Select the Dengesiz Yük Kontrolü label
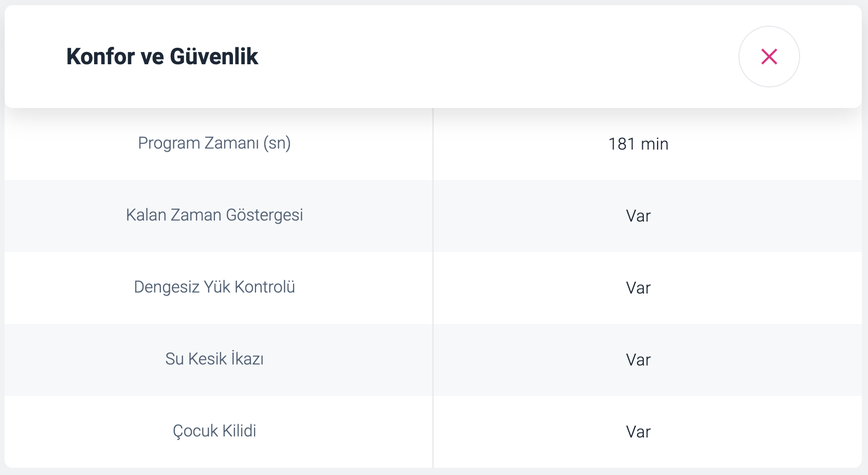 tap(214, 287)
